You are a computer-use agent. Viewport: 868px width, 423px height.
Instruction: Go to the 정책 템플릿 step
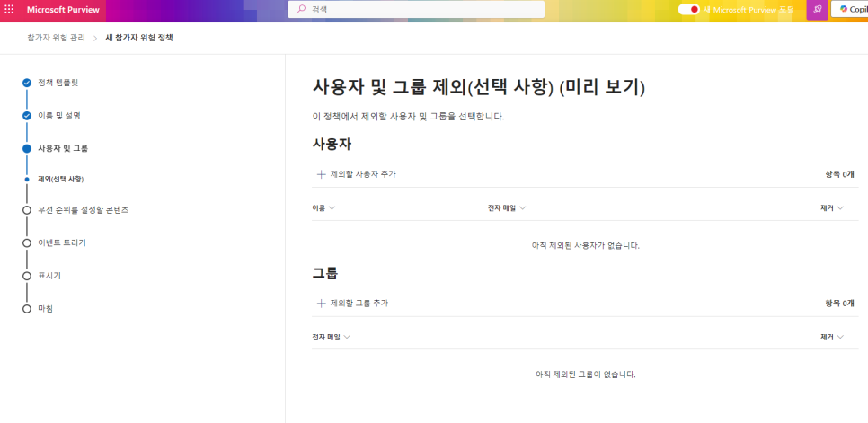click(x=58, y=83)
